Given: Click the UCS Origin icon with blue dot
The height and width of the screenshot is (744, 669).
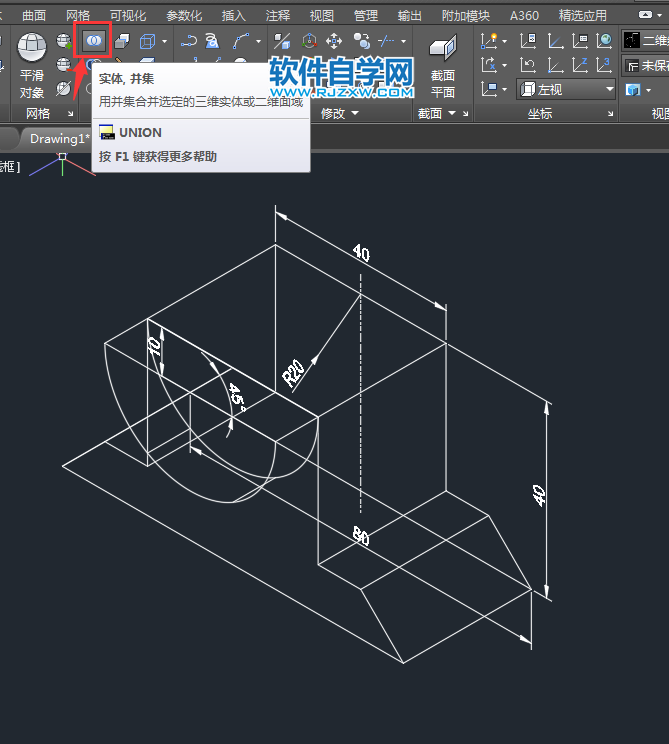Looking at the screenshot, I should [555, 65].
